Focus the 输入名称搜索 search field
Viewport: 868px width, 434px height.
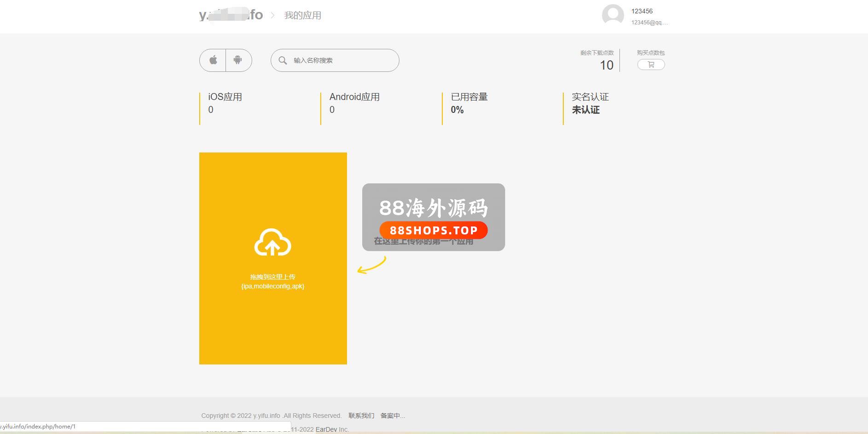(343, 60)
